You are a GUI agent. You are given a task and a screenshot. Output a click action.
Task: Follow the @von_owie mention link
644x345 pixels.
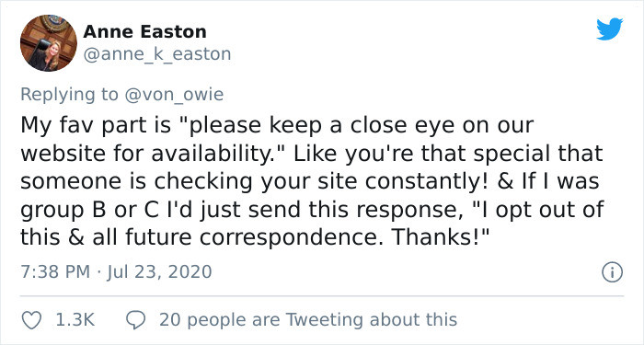[x=173, y=95]
